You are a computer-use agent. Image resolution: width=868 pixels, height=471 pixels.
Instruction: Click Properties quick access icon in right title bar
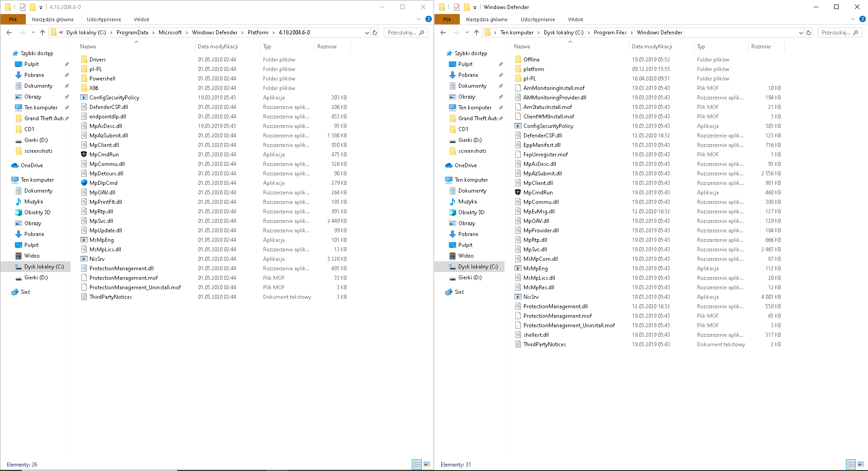tap(457, 7)
